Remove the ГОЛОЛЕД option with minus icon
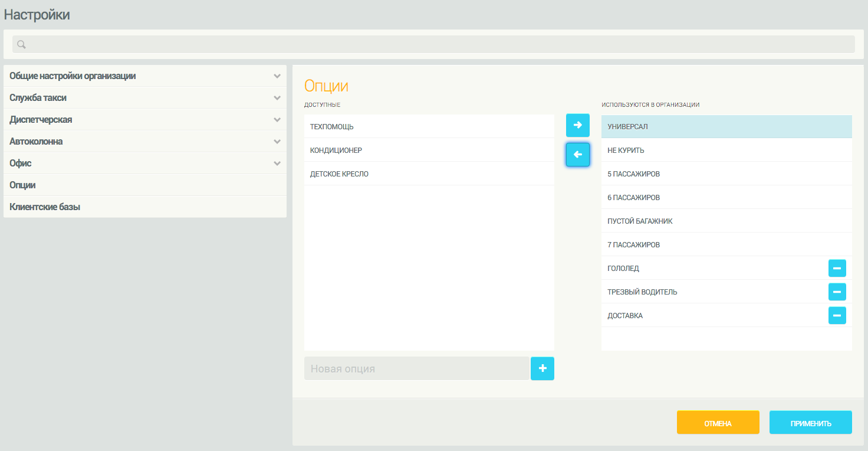This screenshot has width=868, height=451. click(x=837, y=268)
